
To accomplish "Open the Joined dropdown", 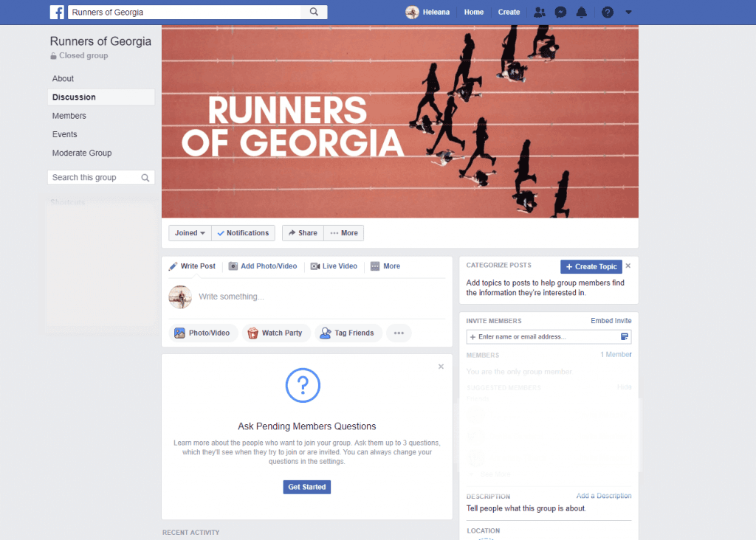I will pos(190,232).
